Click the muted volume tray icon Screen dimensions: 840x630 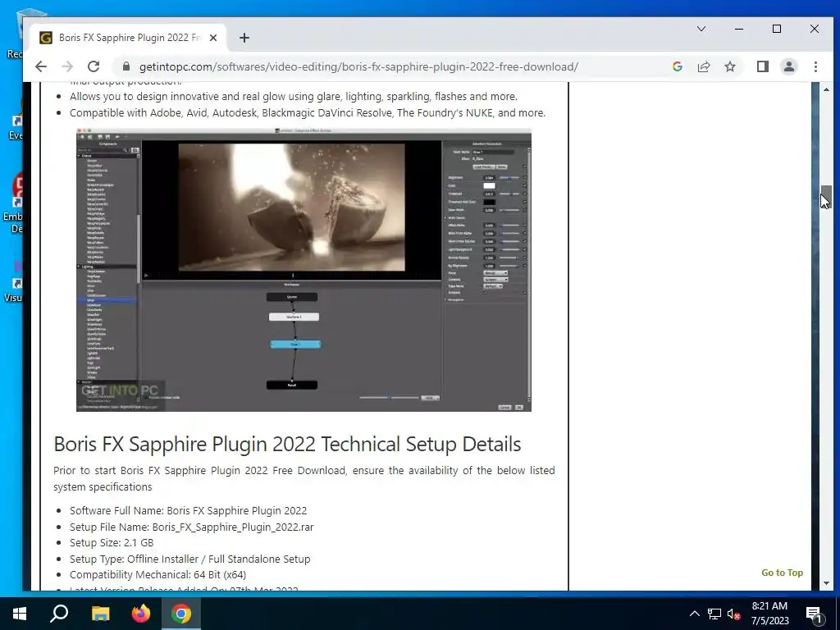(734, 614)
